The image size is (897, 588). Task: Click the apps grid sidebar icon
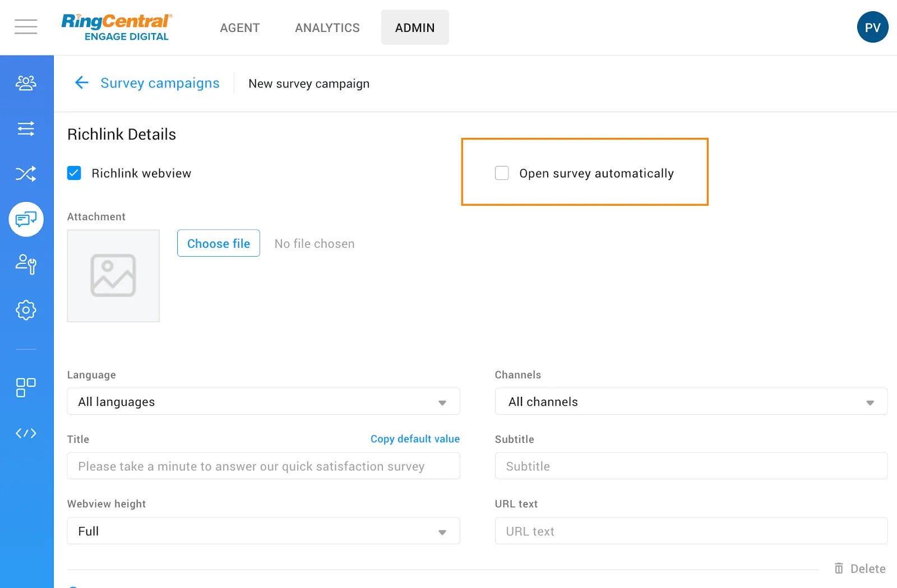pos(26,387)
